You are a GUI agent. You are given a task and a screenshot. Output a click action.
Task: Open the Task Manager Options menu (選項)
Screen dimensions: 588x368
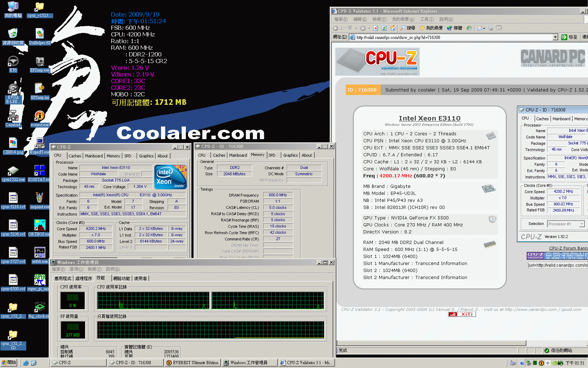[76, 269]
